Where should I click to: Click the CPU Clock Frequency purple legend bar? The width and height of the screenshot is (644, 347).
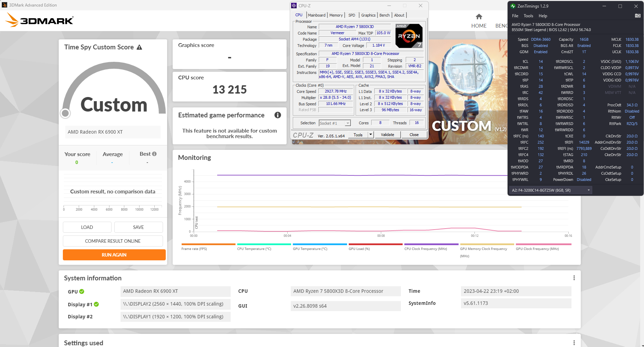click(432, 244)
